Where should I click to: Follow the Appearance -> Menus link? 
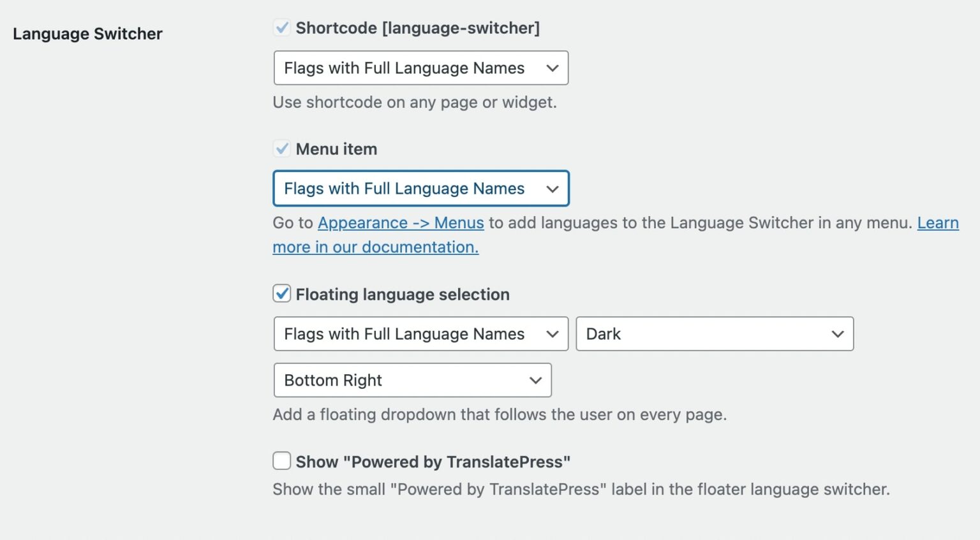pyautogui.click(x=401, y=223)
